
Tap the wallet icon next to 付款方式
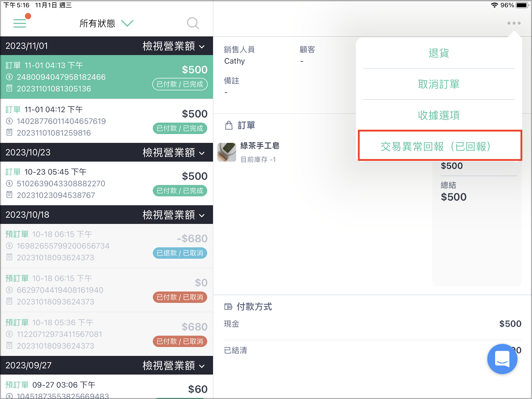(228, 307)
